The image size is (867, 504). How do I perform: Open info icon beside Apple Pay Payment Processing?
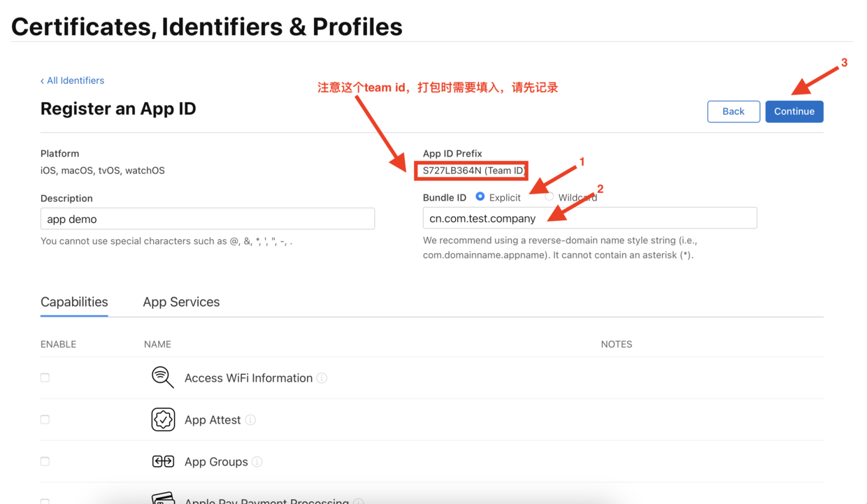coord(359,501)
